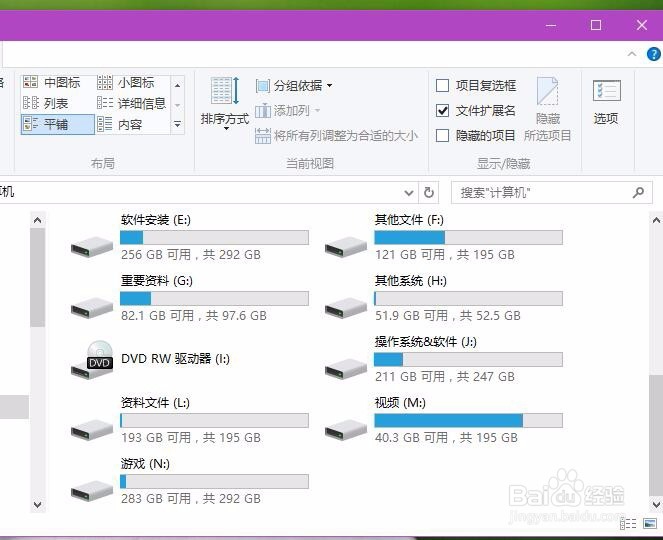
Task: Click 隐藏所选项目 hide selected items
Action: click(548, 110)
